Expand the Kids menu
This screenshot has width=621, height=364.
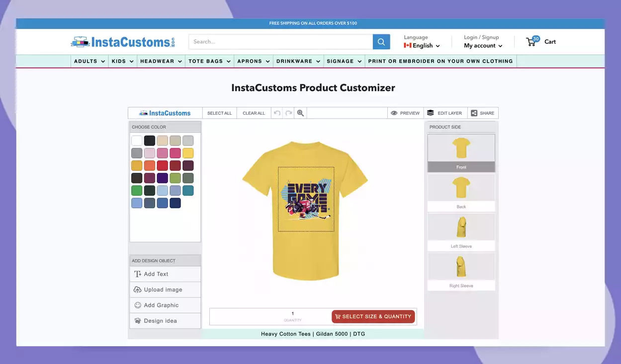click(123, 61)
